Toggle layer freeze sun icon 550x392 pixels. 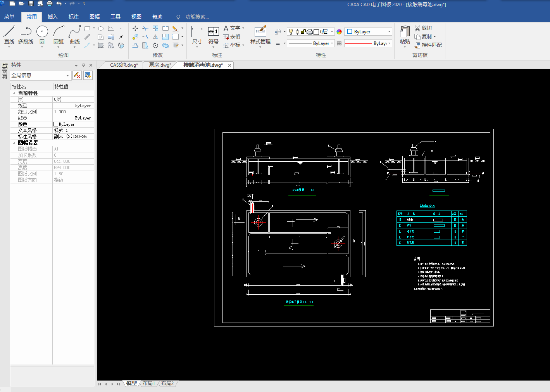point(297,32)
